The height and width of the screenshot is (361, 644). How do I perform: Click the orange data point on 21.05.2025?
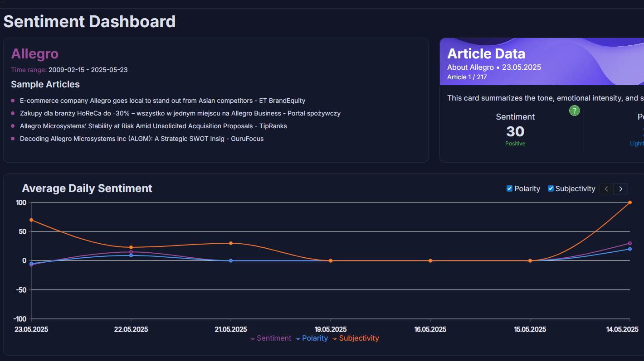point(231,243)
